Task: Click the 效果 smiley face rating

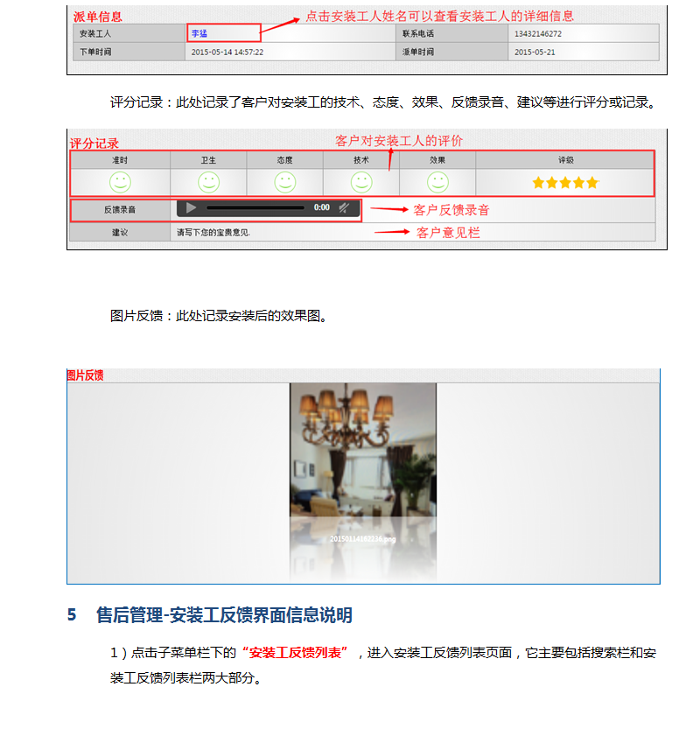Action: pyautogui.click(x=437, y=182)
